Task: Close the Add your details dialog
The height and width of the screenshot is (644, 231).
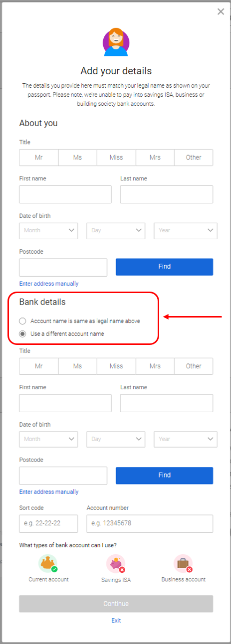Action: point(221,11)
